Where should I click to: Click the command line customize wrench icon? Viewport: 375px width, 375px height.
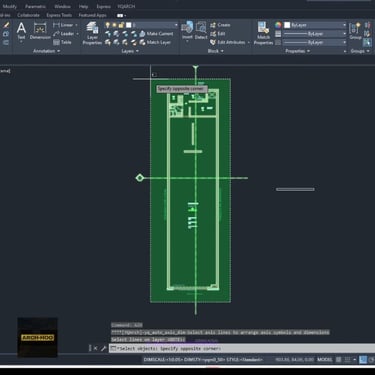pos(103,348)
